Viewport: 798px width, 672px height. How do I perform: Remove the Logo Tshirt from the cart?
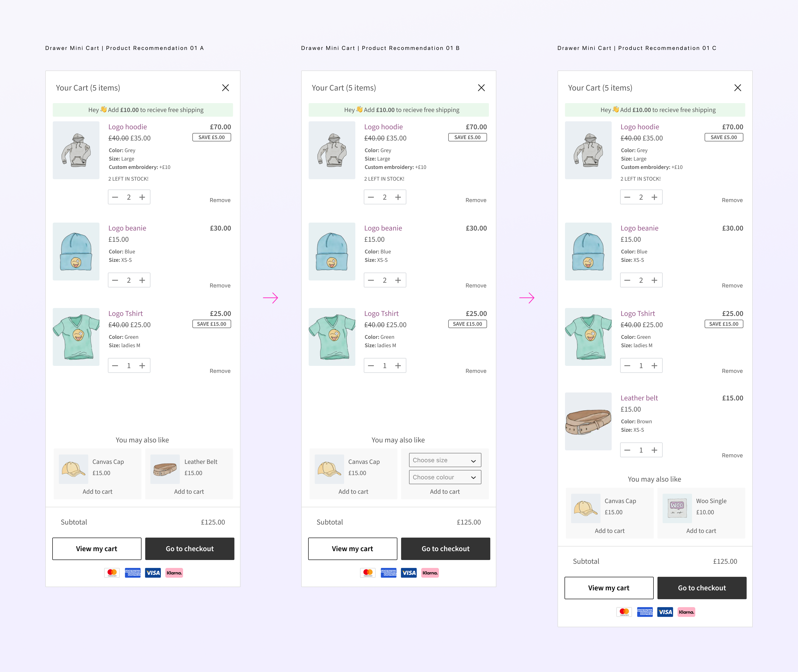(220, 371)
